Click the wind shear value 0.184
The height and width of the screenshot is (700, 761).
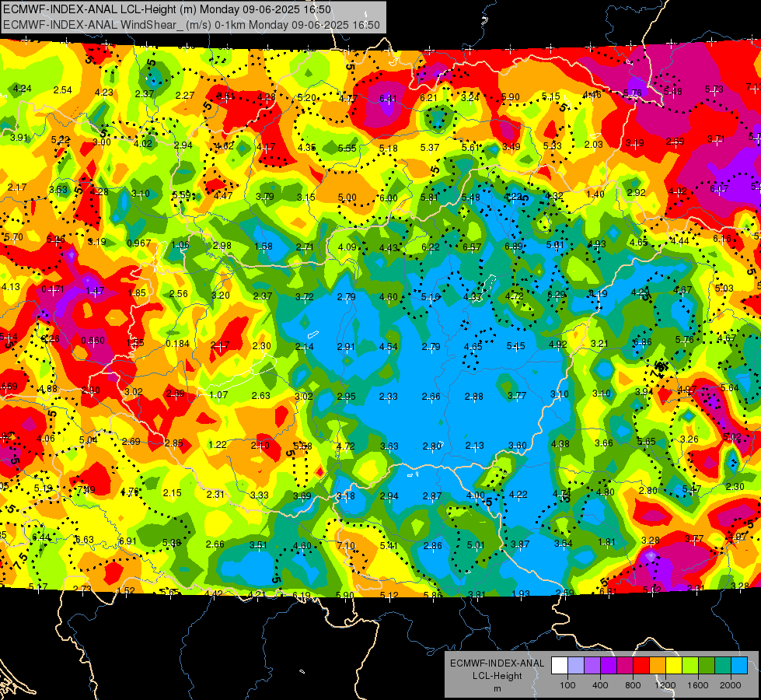tap(177, 344)
